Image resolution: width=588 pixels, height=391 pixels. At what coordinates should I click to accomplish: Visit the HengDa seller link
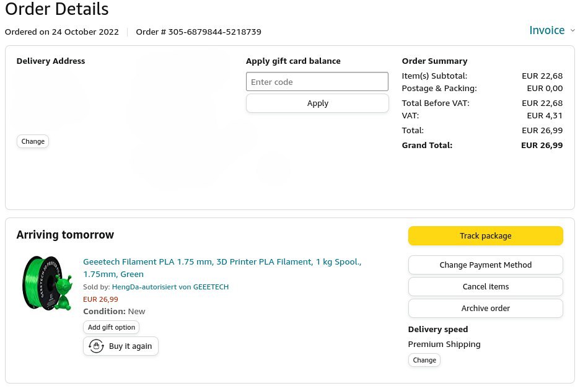[170, 287]
